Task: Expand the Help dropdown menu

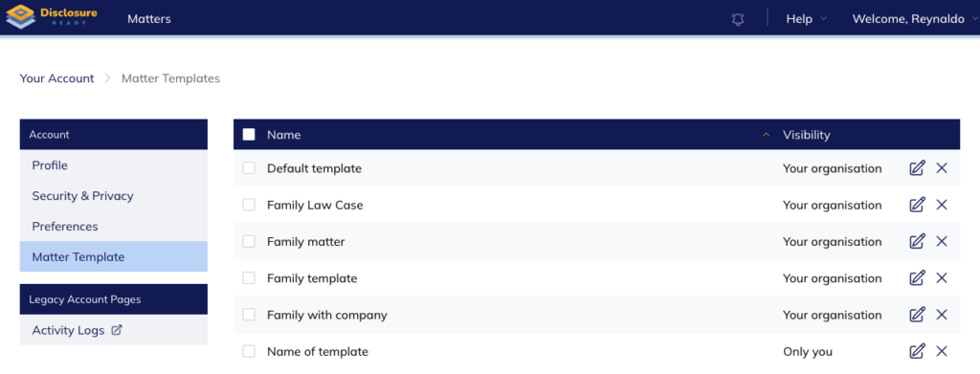Action: click(x=806, y=19)
